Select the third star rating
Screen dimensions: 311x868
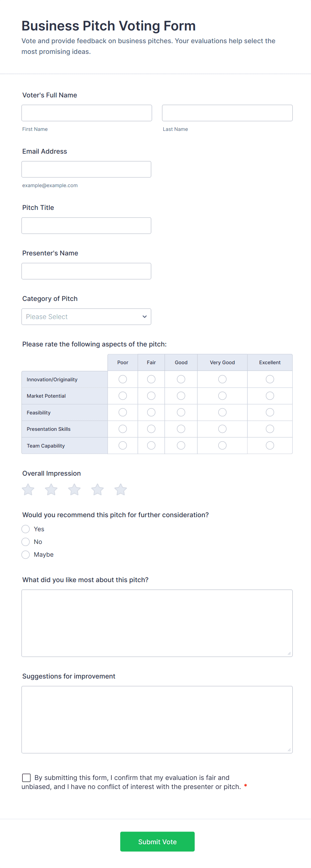click(74, 490)
